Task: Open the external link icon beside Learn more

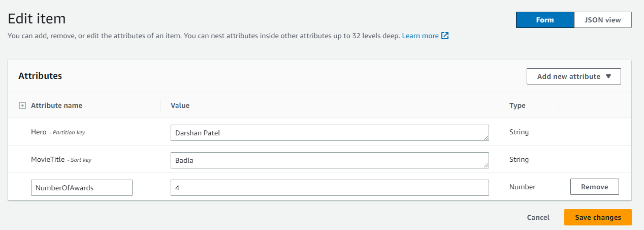Action: pyautogui.click(x=445, y=36)
